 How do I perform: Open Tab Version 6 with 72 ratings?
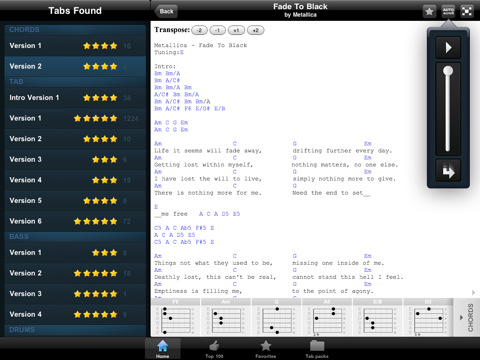pos(75,221)
